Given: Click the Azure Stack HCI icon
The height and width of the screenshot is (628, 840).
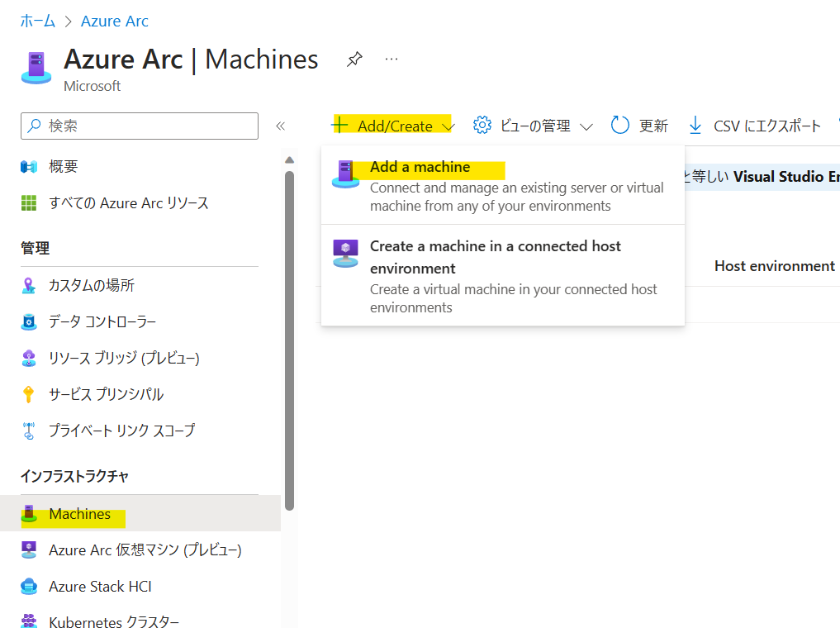Looking at the screenshot, I should (x=29, y=586).
